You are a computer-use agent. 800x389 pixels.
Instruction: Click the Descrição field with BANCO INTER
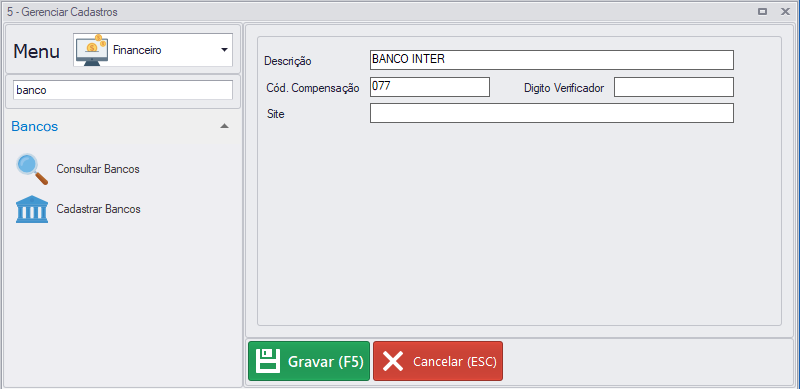(x=552, y=60)
